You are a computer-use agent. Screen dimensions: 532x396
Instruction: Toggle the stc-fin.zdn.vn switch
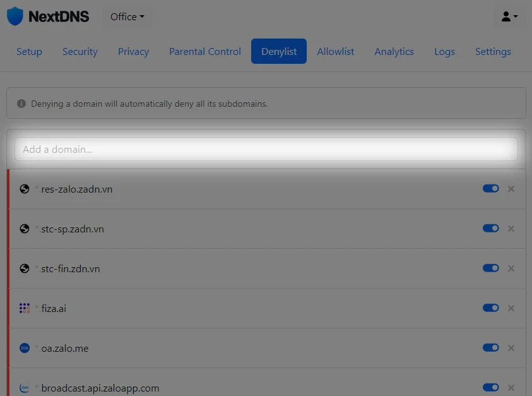click(490, 268)
